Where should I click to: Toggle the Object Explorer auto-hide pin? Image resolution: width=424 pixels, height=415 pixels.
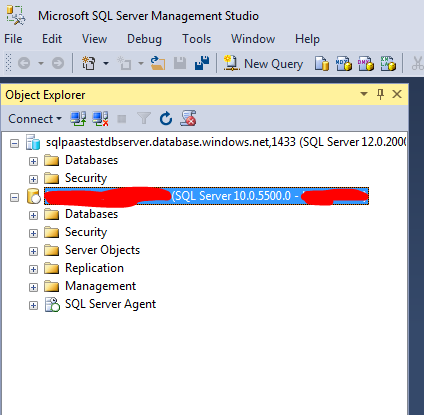380,94
